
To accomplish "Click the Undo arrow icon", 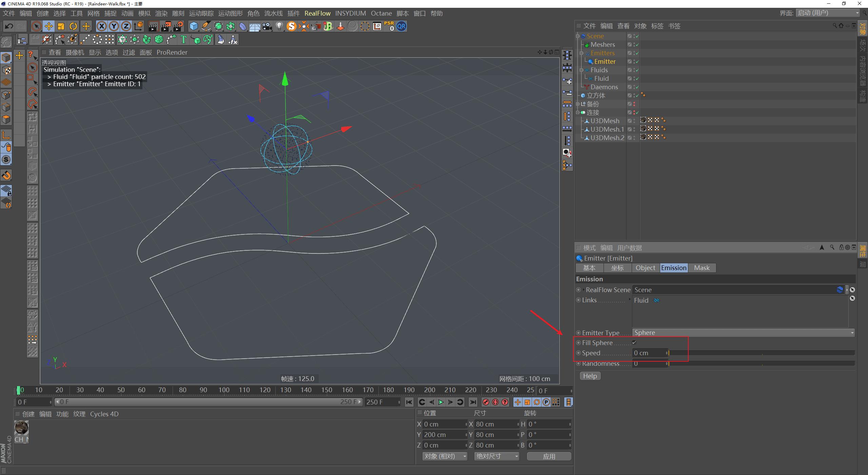I will pyautogui.click(x=9, y=26).
